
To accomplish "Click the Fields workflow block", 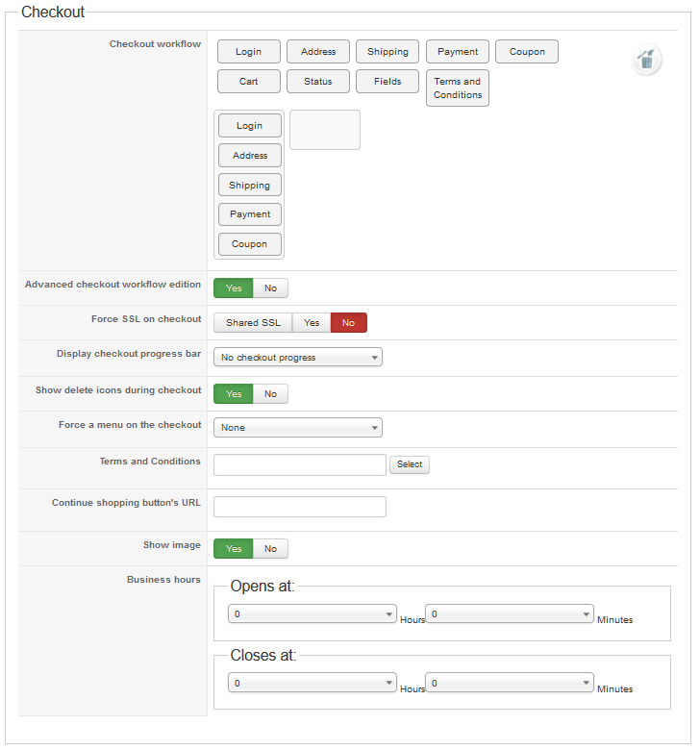I will coord(387,82).
